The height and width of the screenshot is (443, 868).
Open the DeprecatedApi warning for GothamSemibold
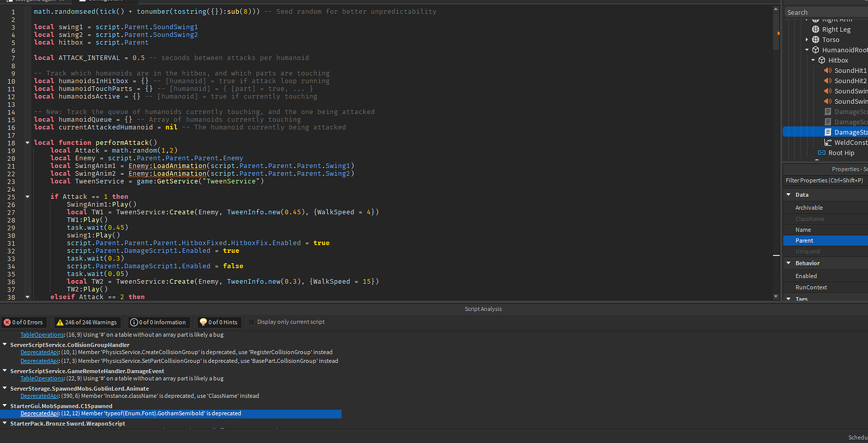(39, 413)
